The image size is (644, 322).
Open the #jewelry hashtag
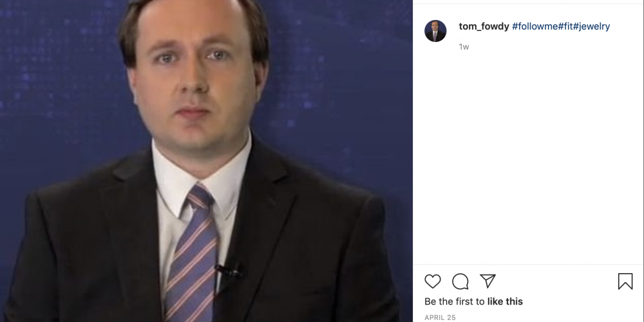click(591, 26)
